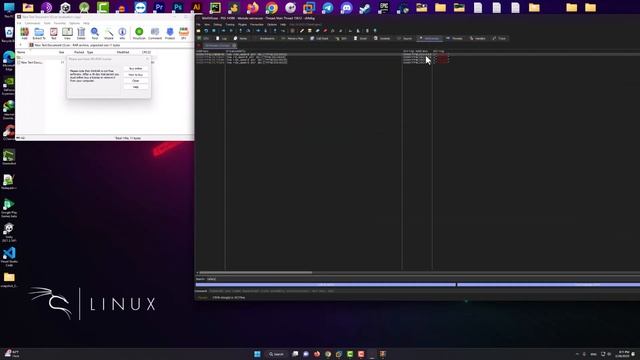The height and width of the screenshot is (360, 640).
Task: Switch to the Call Stack tab in x64dbg
Action: pyautogui.click(x=320, y=38)
